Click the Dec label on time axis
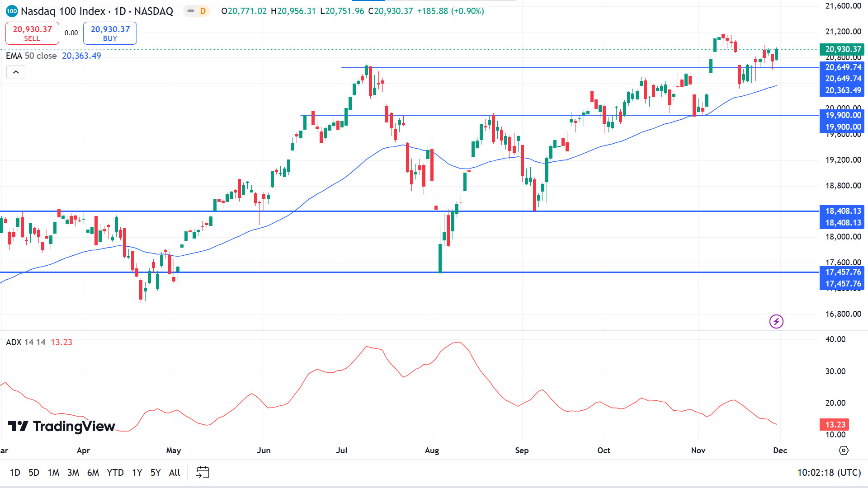The image size is (868, 488). pos(780,450)
